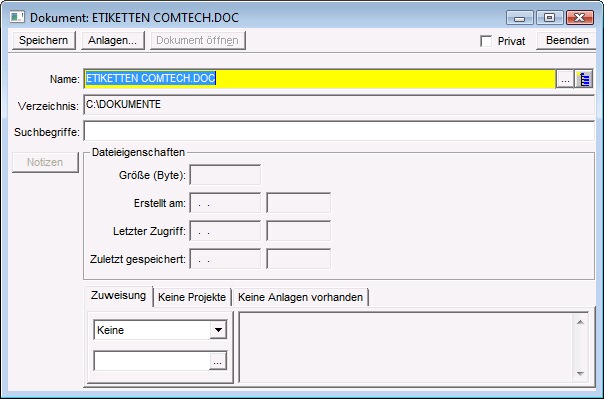Viewport: 604px width, 399px height.
Task: Click scroll down arrow in assignment list
Action: [x=581, y=373]
